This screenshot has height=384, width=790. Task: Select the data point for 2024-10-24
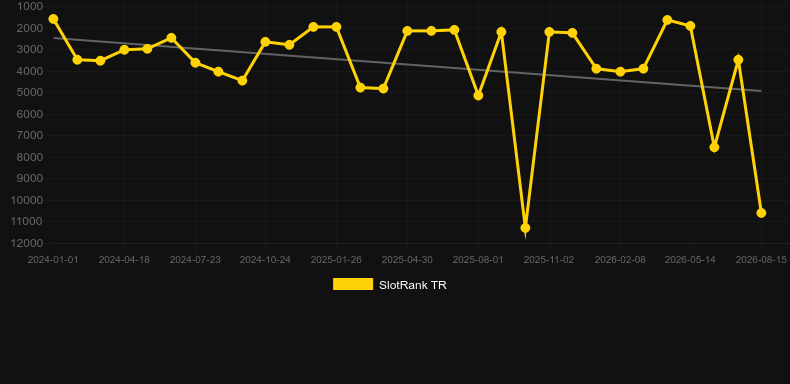266,42
